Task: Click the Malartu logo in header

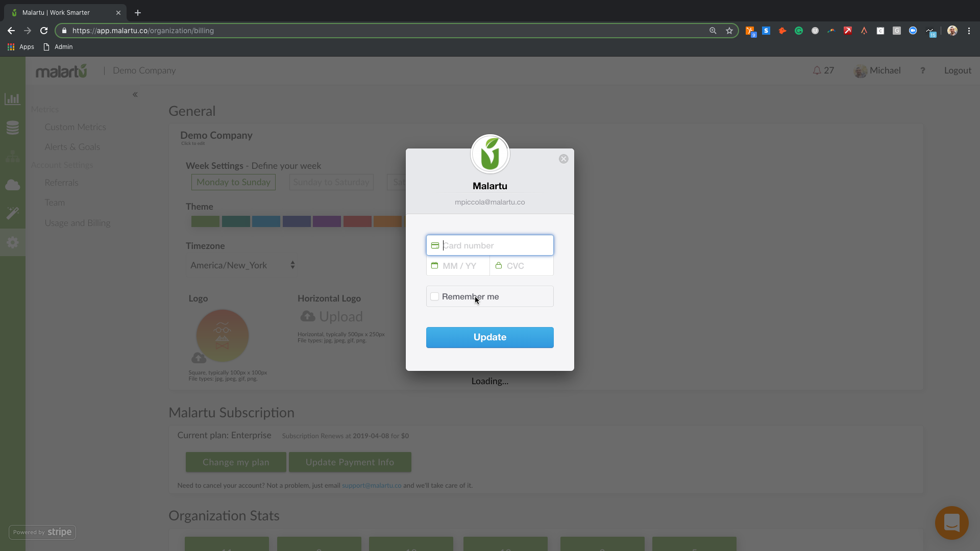Action: tap(61, 71)
